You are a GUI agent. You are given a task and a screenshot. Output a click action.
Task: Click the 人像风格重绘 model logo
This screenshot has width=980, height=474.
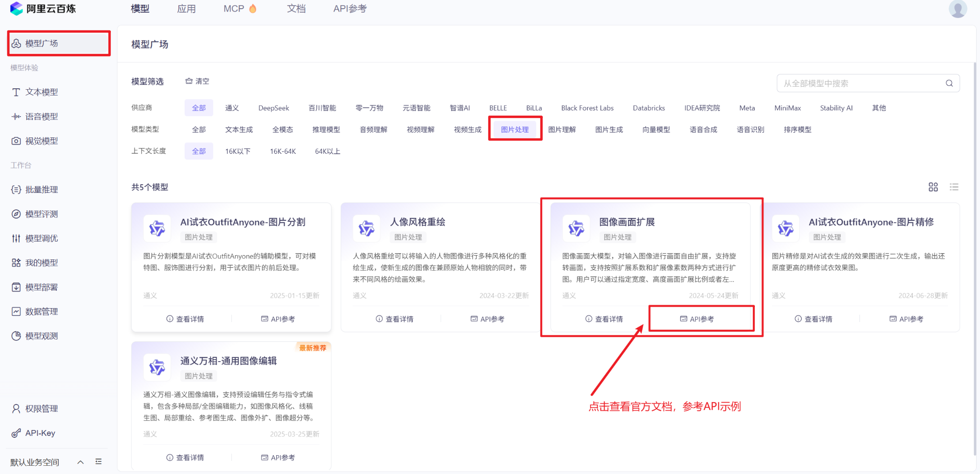coord(366,228)
